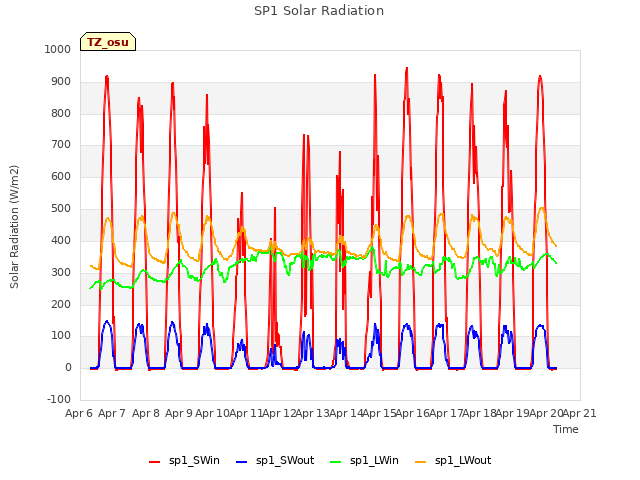Toggle sp1_SWout series via legend label
This screenshot has width=640, height=480.
point(285,461)
